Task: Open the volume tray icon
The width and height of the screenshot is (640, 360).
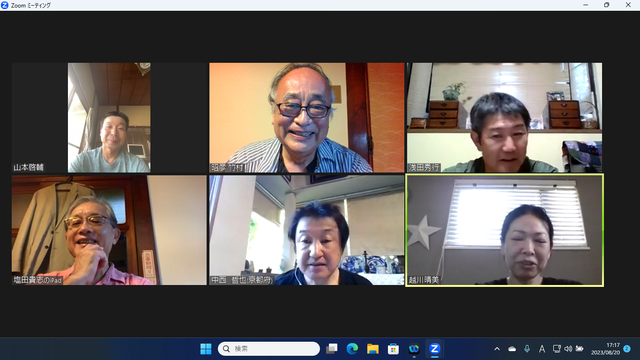Action: (x=568, y=349)
